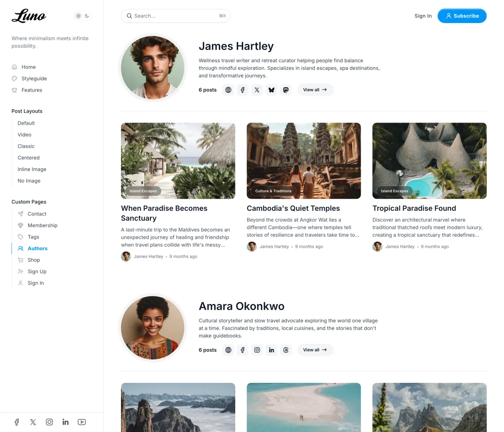Click the blue Subscribe button

(462, 16)
